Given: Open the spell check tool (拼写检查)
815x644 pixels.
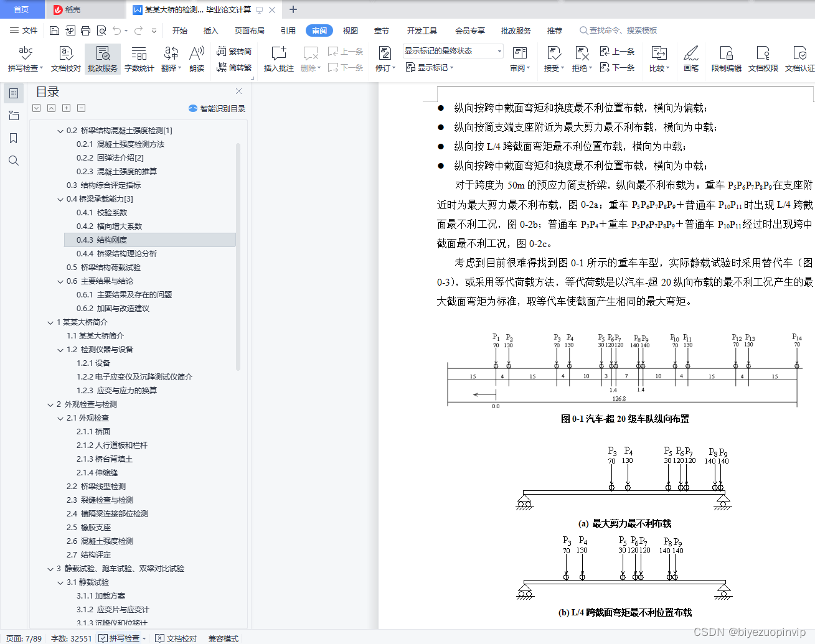Looking at the screenshot, I should point(26,59).
